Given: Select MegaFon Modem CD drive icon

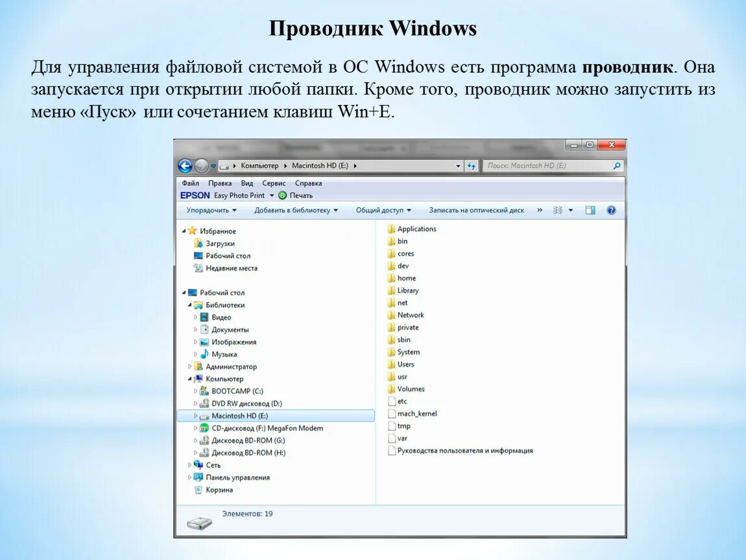Looking at the screenshot, I should [x=204, y=428].
